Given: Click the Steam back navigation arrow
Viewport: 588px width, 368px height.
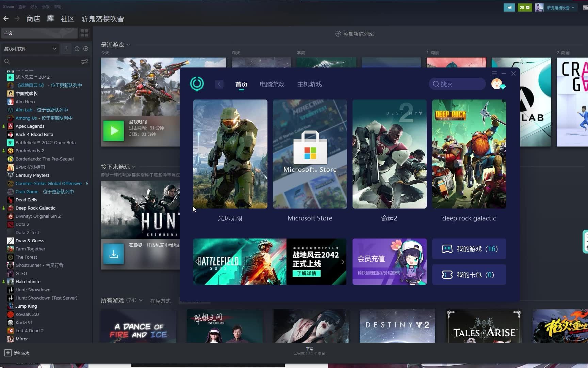Looking at the screenshot, I should 6,19.
